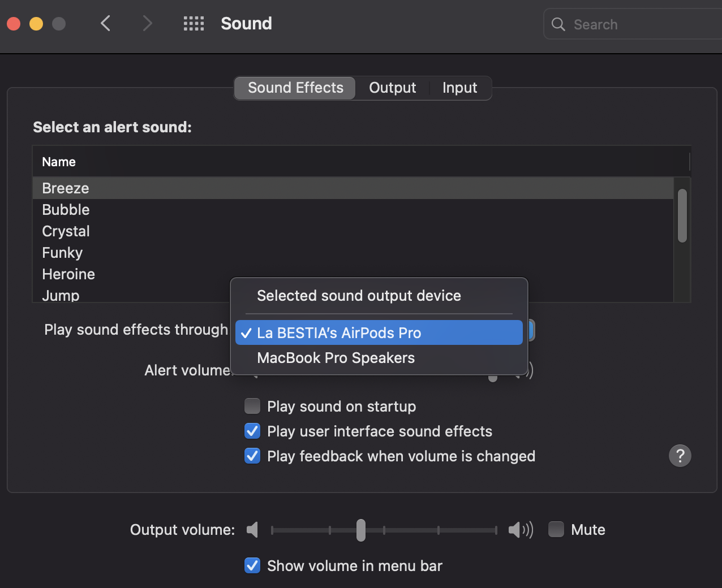This screenshot has height=588, width=722.
Task: Toggle Play feedback when volume is changed
Action: [252, 456]
